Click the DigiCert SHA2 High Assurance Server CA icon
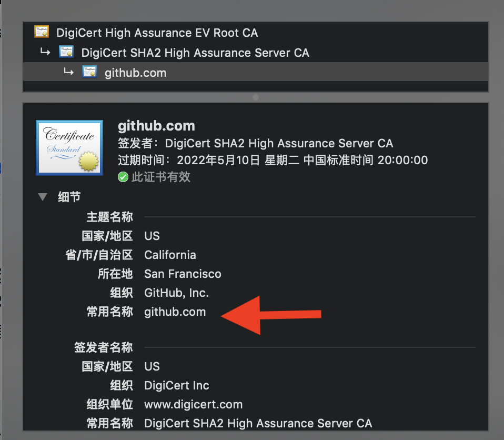 click(x=66, y=52)
